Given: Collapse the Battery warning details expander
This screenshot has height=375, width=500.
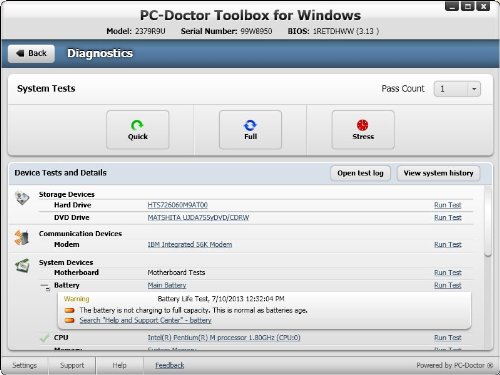Looking at the screenshot, I should 45,287.
